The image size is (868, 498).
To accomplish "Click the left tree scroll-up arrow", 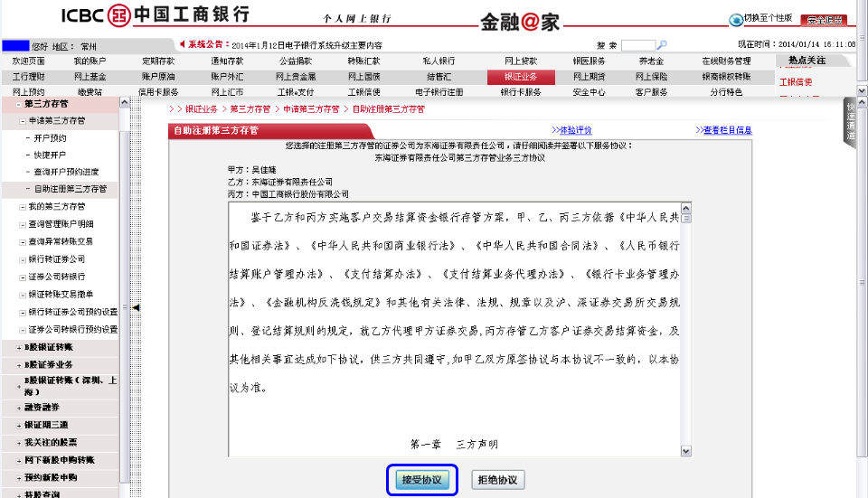I will coord(124,102).
